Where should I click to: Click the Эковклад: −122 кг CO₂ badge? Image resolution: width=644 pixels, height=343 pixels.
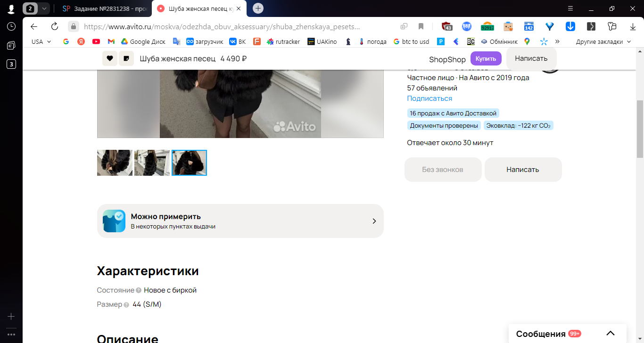click(x=519, y=126)
